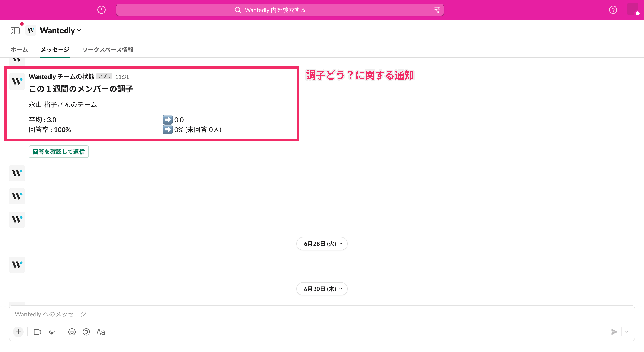Click the 平均 : 3.0 value
Viewport: 644px width, 352px height.
point(42,120)
